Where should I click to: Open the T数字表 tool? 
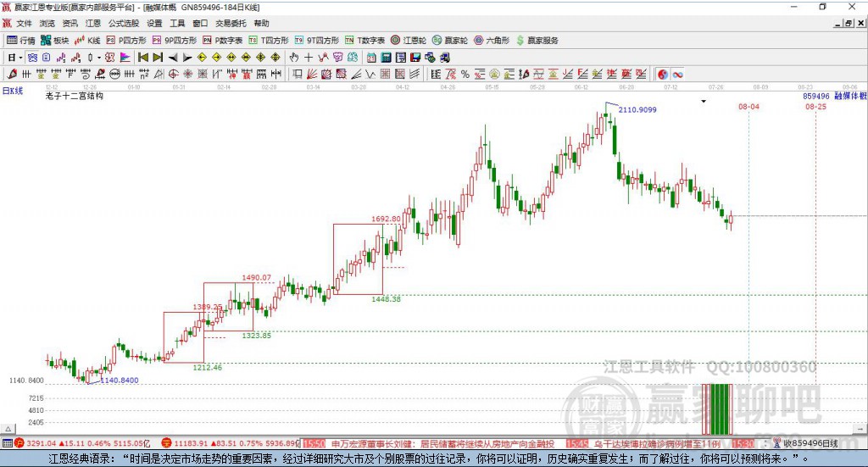(x=364, y=41)
